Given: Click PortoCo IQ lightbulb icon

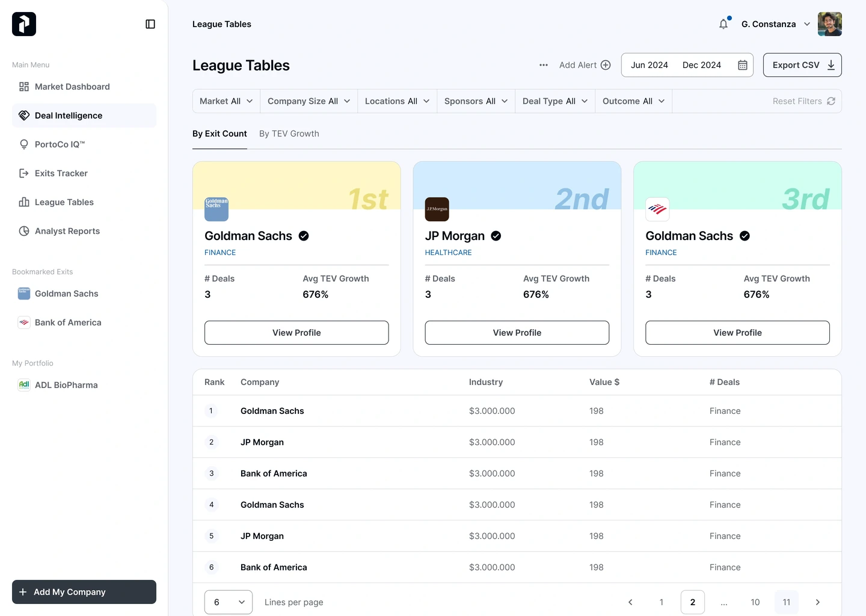Looking at the screenshot, I should pos(24,144).
